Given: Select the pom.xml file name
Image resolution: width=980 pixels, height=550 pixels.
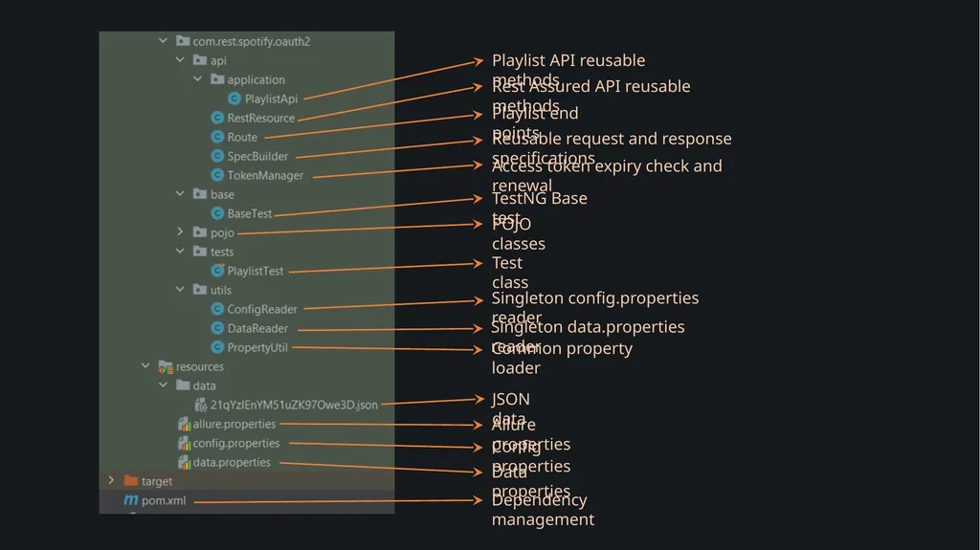Looking at the screenshot, I should (163, 500).
